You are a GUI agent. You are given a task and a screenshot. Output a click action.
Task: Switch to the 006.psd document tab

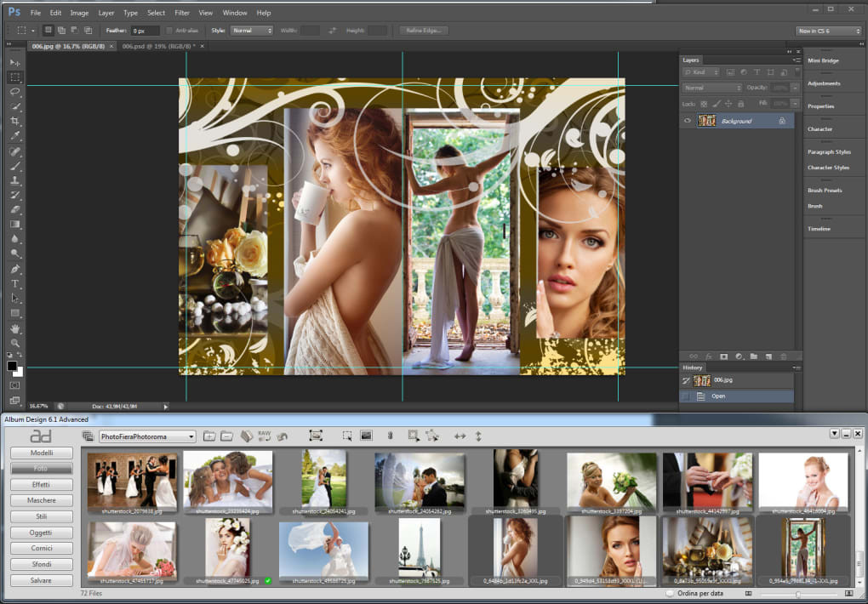157,46
